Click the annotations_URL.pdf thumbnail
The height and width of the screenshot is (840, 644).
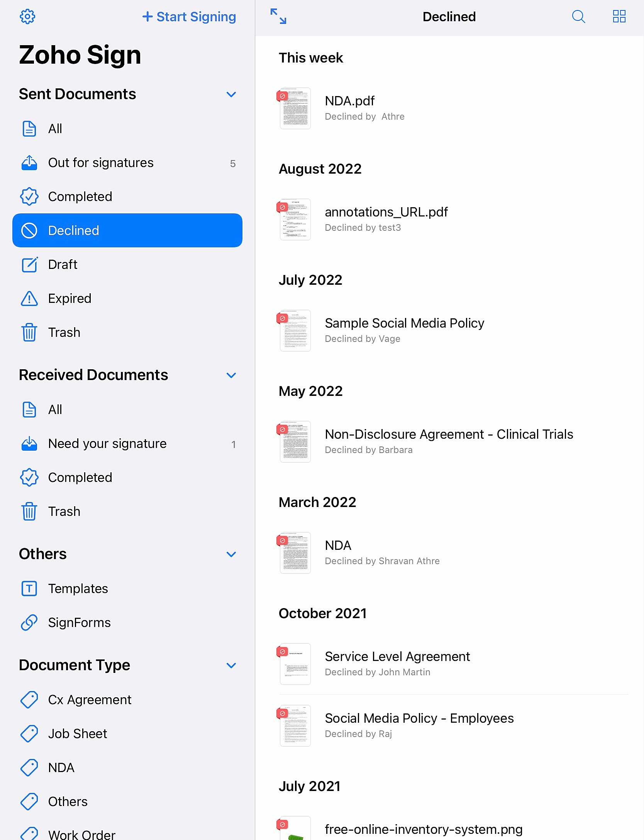[295, 220]
